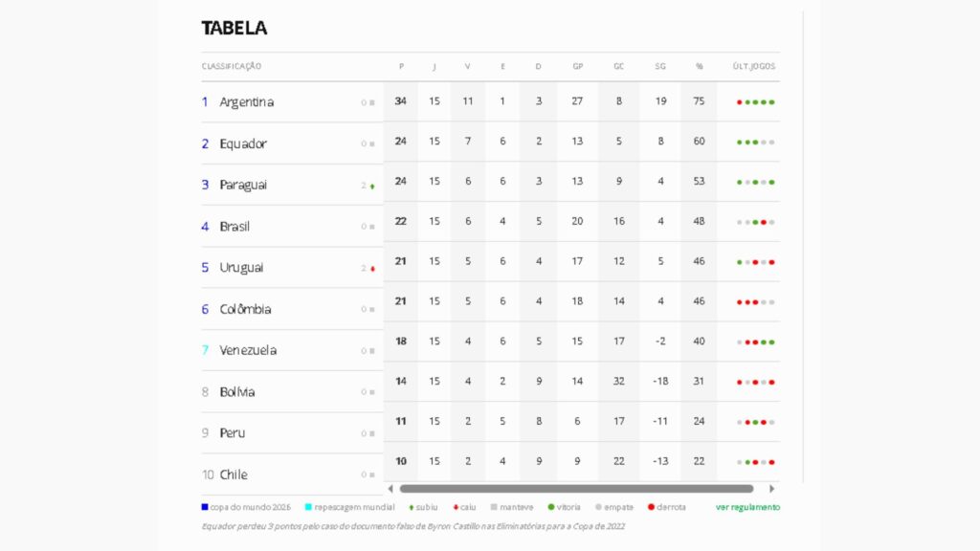Screen dimensions: 980x551
Task: Click the cyan 'repescagem mundial' legend square
Action: [308, 507]
